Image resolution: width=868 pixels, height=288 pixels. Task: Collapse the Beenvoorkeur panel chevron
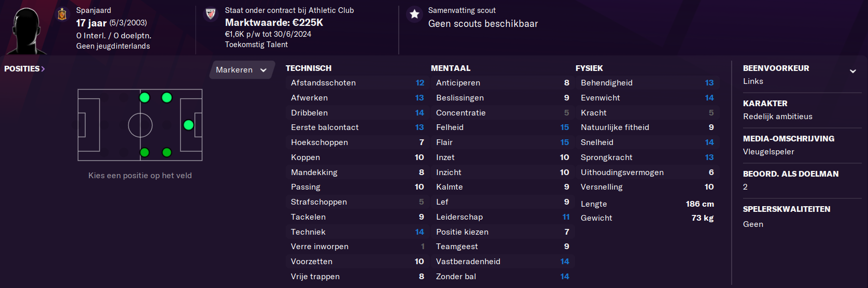pyautogui.click(x=853, y=71)
